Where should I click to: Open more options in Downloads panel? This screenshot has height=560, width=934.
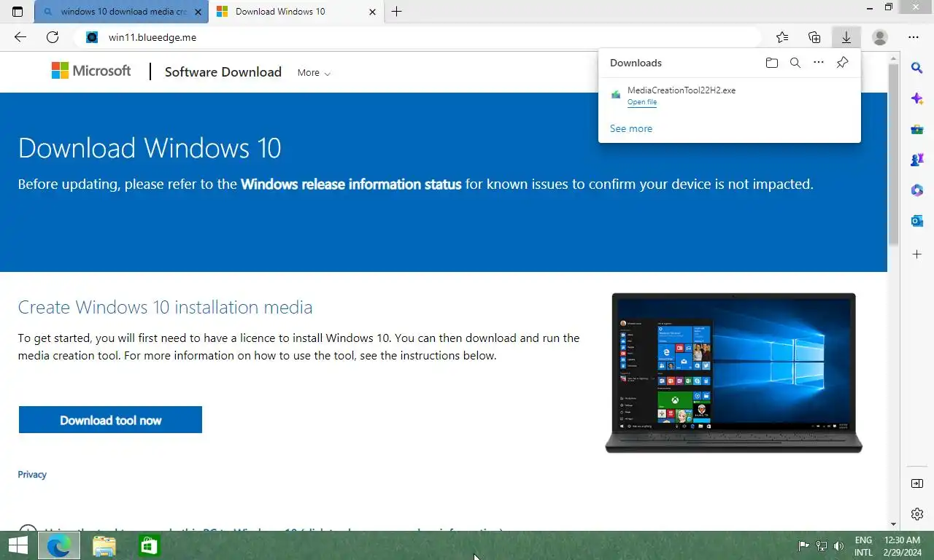coord(819,63)
